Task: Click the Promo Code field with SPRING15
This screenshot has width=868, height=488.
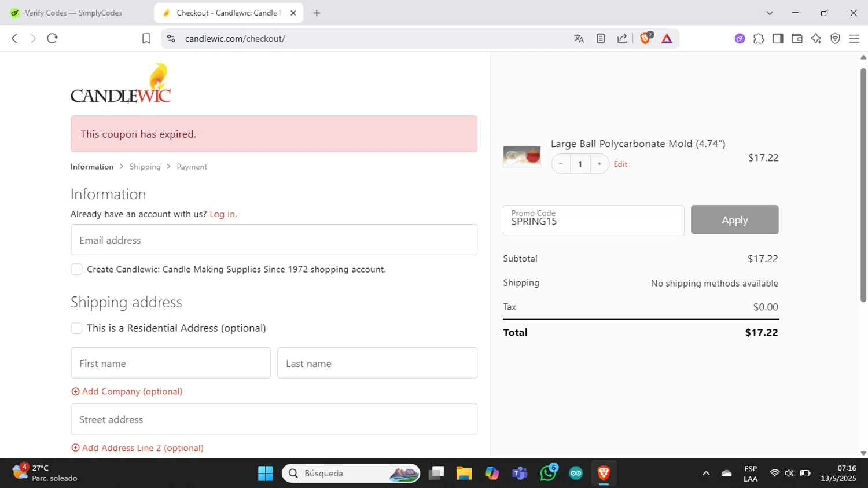Action: coord(594,221)
